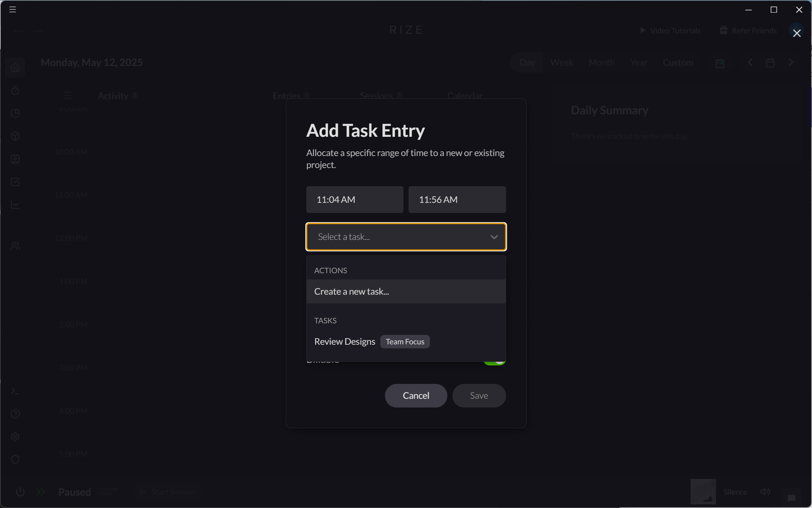Open the analytics line chart icon
The width and height of the screenshot is (812, 508).
coord(15,205)
